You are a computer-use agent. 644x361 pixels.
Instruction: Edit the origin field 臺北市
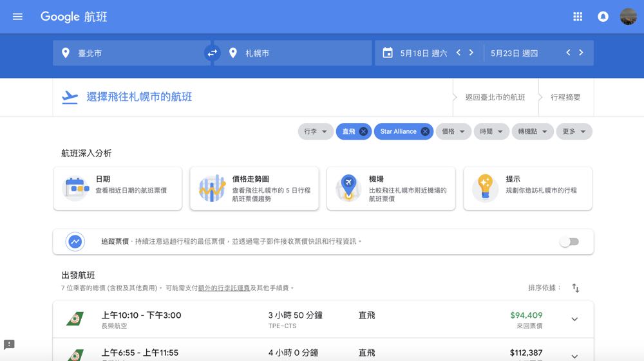pos(131,53)
